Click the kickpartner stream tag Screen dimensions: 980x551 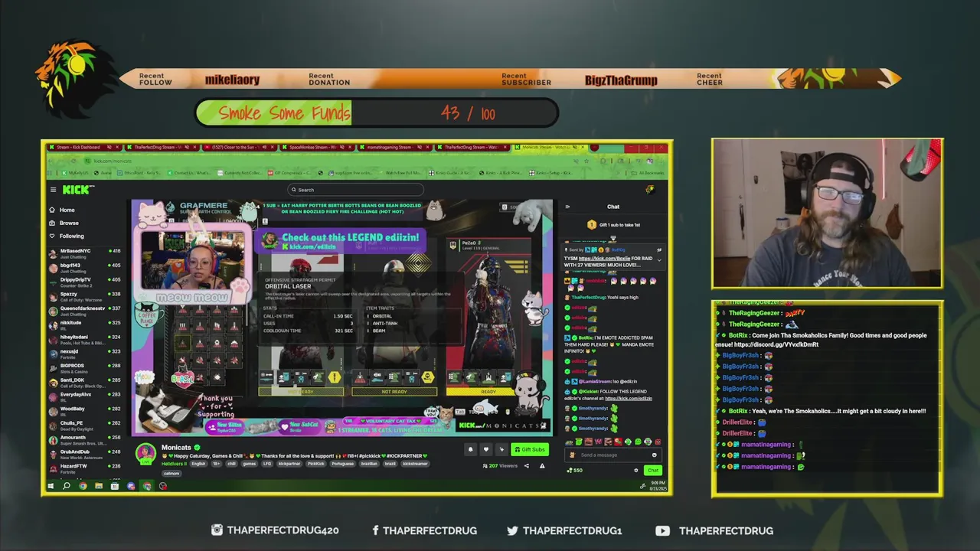coord(289,464)
